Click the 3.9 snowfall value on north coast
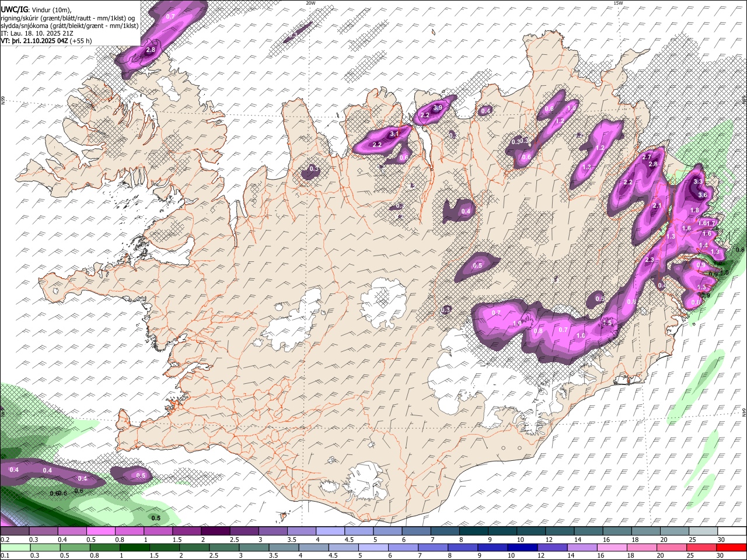Screen dimensions: 747x560 point(438,108)
